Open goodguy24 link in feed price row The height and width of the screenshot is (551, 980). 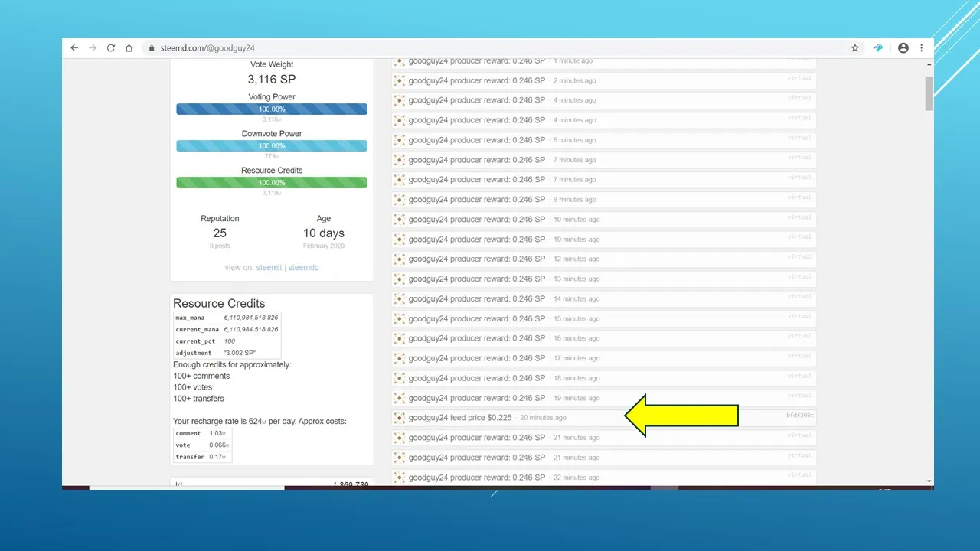[x=428, y=418]
